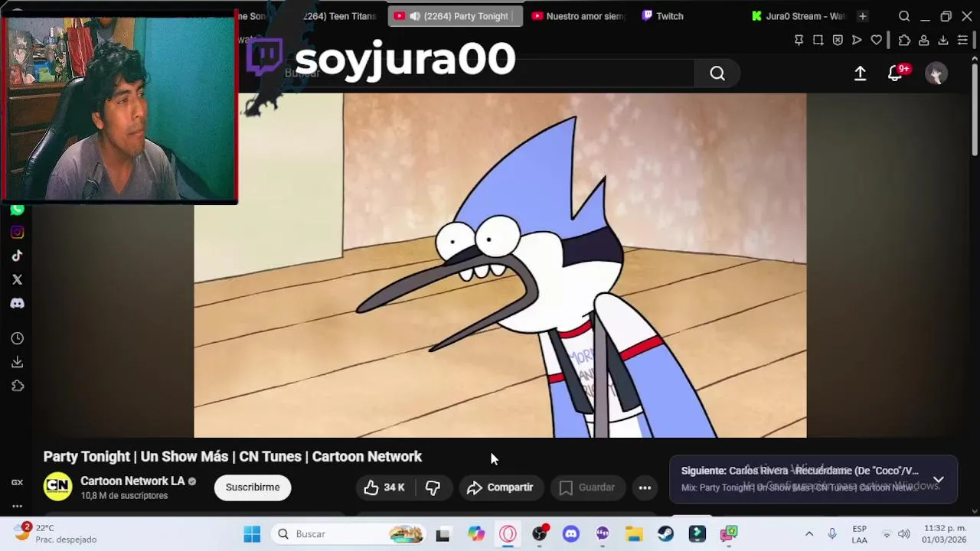The image size is (980, 551).
Task: Open GX corner icon in sidebar
Action: pyautogui.click(x=17, y=482)
